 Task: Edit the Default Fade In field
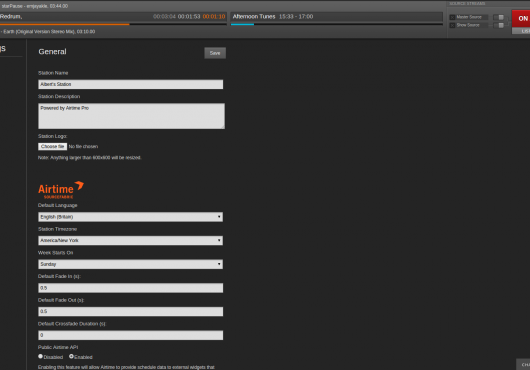[130, 288]
